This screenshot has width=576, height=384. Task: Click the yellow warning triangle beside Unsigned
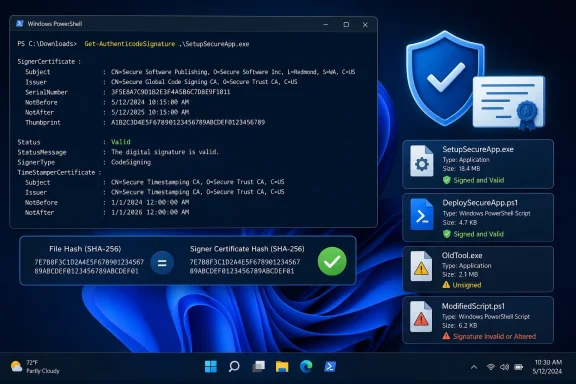click(446, 284)
